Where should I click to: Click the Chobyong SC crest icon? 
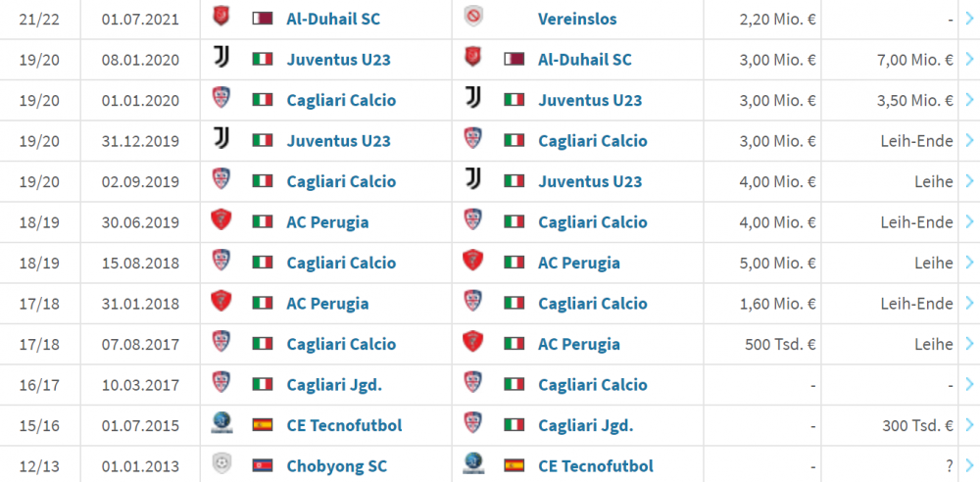pyautogui.click(x=221, y=463)
